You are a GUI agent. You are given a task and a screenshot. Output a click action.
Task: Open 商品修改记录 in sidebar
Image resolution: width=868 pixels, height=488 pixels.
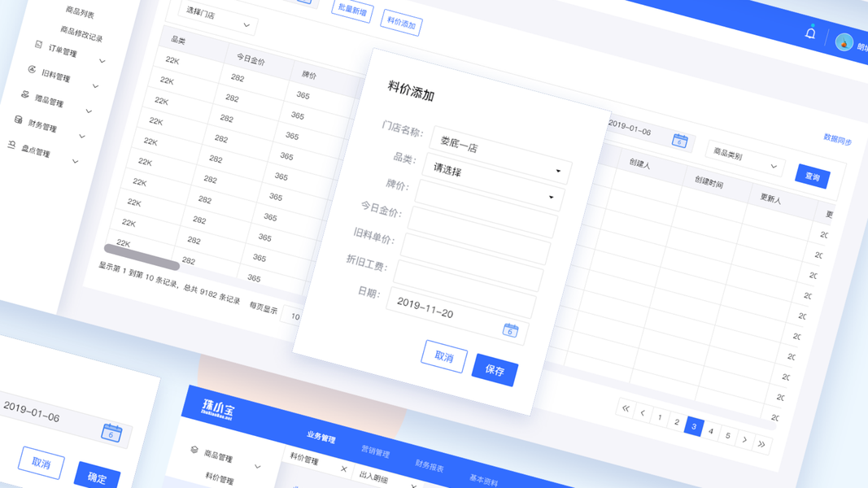coord(81,33)
